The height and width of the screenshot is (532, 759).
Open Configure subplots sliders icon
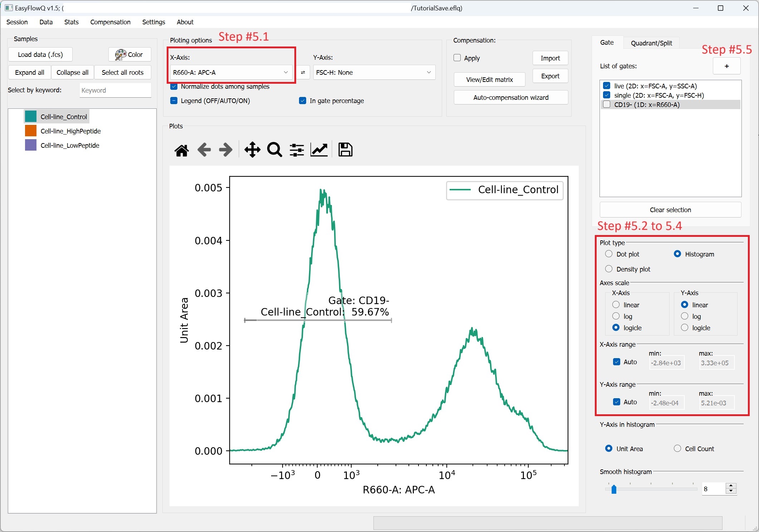[x=297, y=150]
